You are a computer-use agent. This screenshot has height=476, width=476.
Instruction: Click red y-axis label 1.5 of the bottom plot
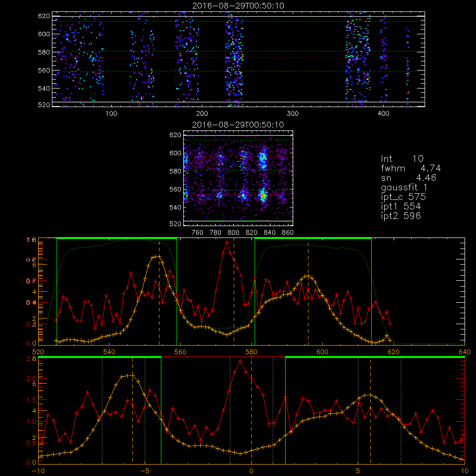click(x=31, y=400)
